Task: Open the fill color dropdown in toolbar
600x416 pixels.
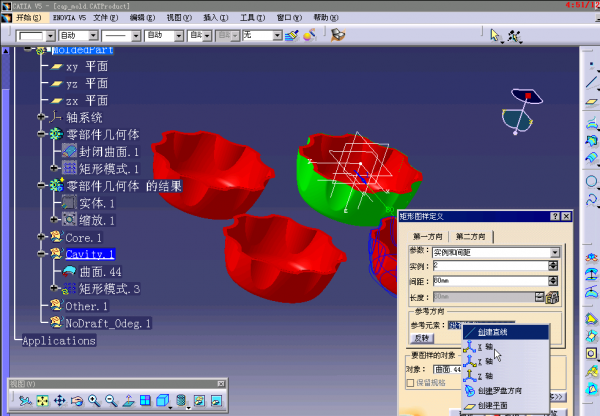Action: point(50,36)
